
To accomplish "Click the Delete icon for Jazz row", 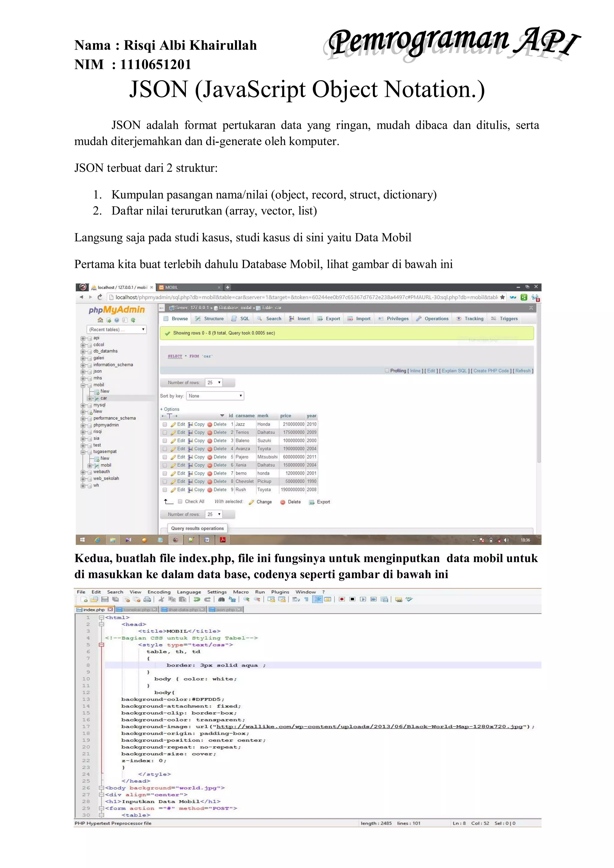I will [x=210, y=425].
